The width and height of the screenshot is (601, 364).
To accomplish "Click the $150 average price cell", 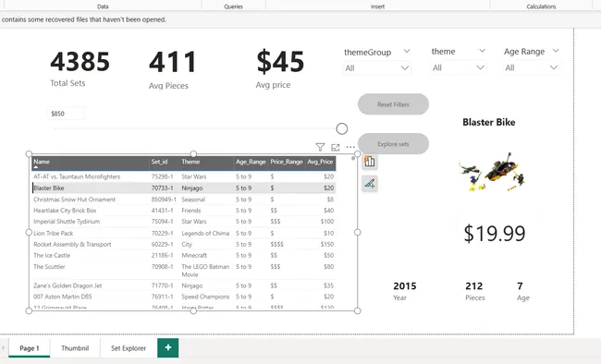I will (327, 244).
